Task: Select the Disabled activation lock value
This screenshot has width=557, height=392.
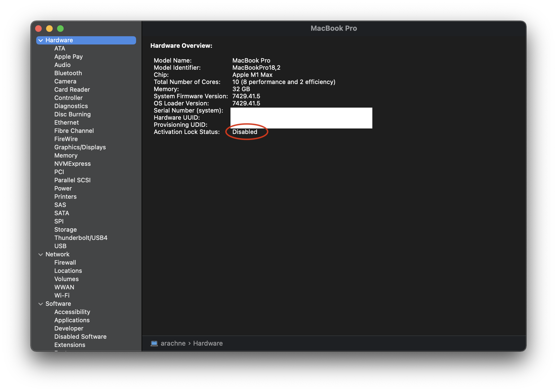Action: [245, 132]
